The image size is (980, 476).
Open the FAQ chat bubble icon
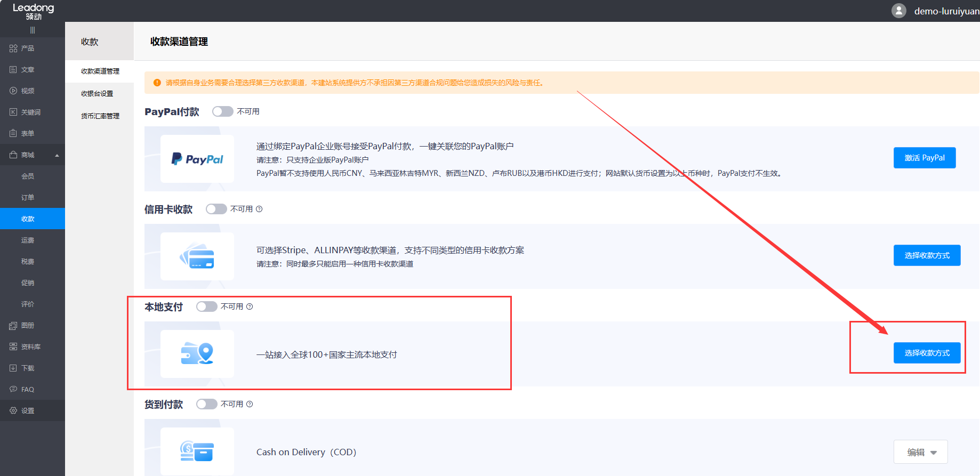[x=13, y=390]
